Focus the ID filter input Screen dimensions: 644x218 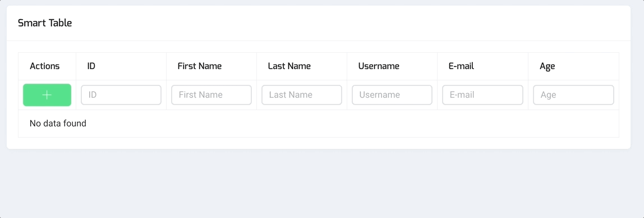(x=121, y=95)
